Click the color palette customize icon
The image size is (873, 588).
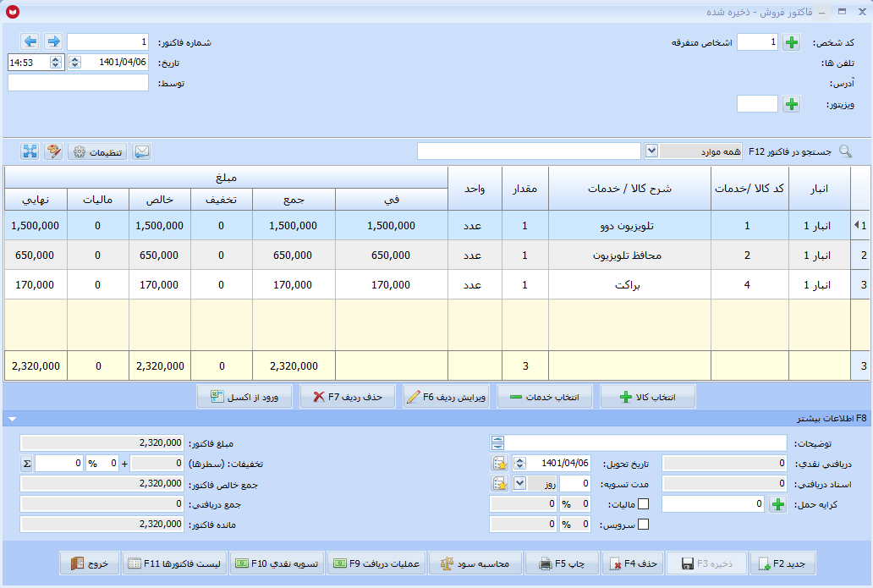(53, 151)
